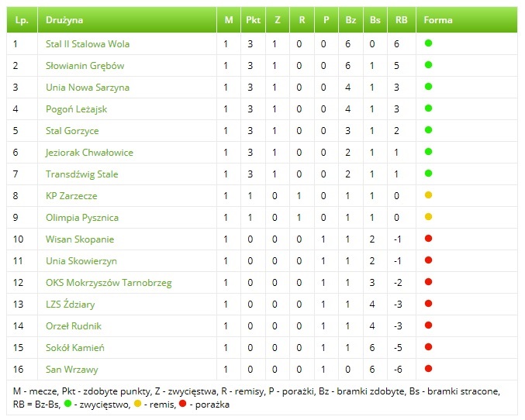
Task: Click yellow draw dot for Olimpia Pysznica
Action: [x=428, y=217]
